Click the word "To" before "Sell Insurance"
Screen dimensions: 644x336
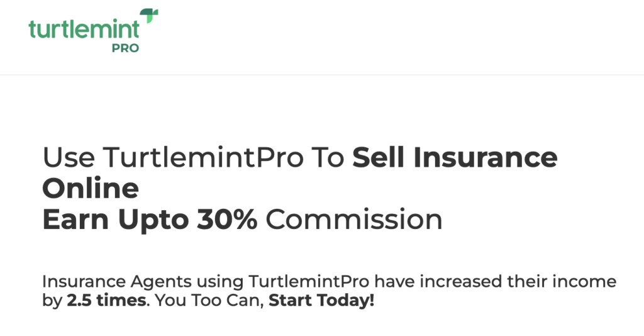click(x=328, y=157)
